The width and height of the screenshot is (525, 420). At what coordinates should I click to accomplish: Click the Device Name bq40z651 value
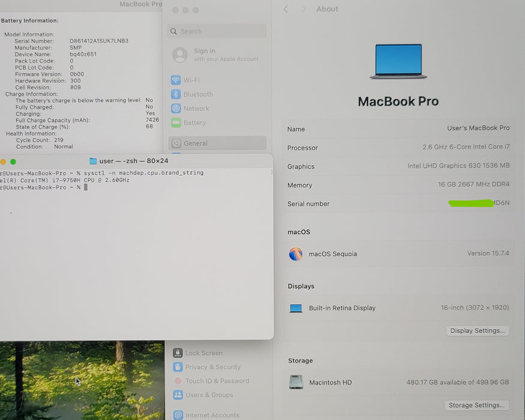tap(83, 54)
